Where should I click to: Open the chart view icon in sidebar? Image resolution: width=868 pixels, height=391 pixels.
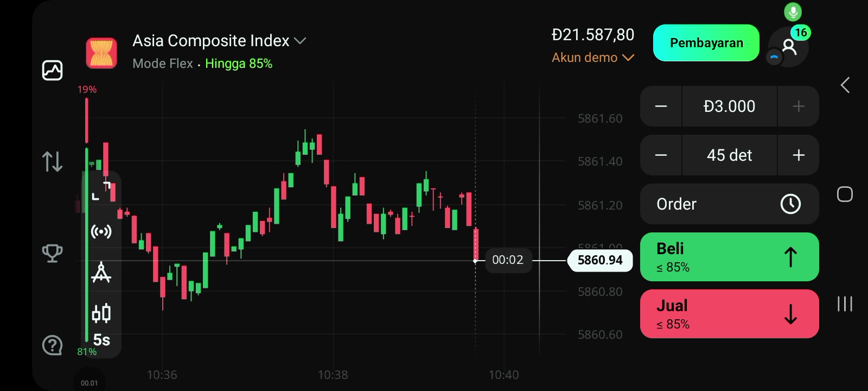click(52, 70)
